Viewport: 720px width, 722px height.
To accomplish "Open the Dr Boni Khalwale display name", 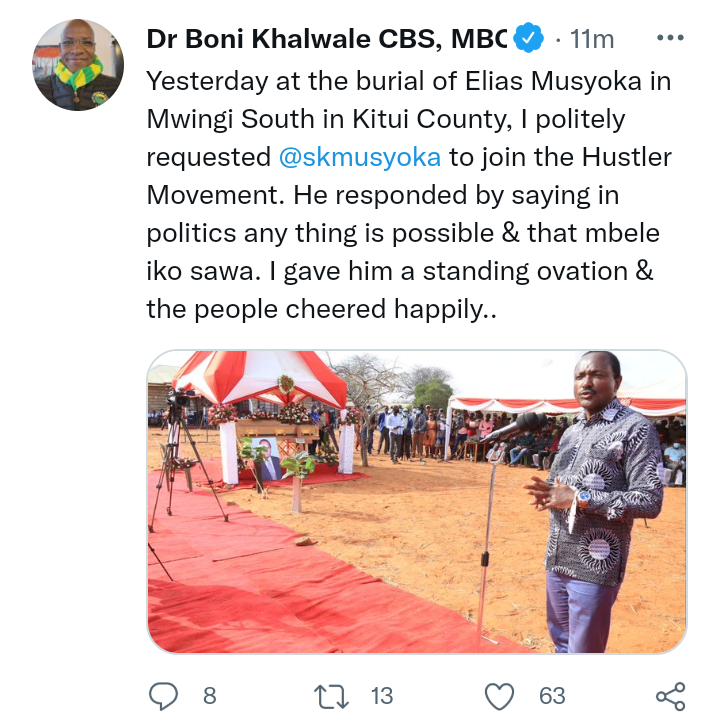I will coord(327,39).
